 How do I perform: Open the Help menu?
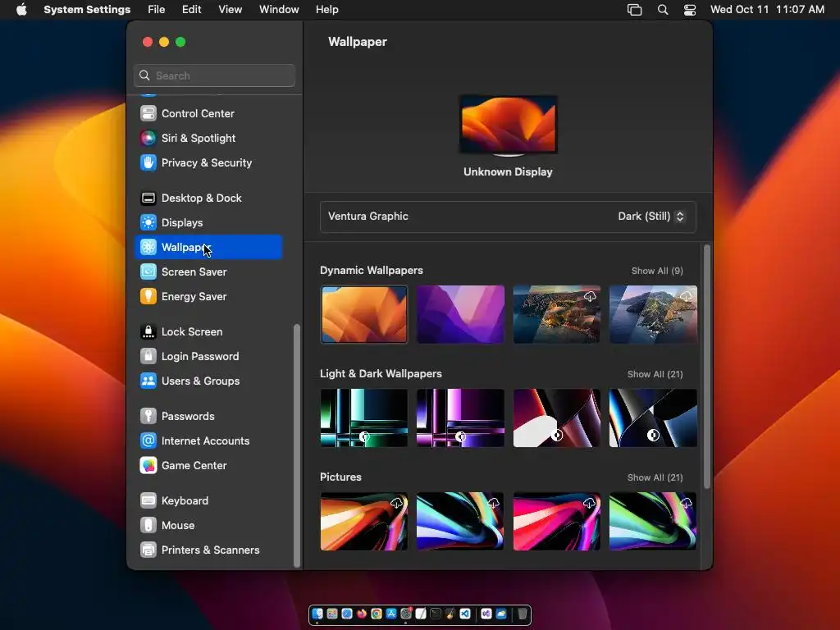[326, 10]
